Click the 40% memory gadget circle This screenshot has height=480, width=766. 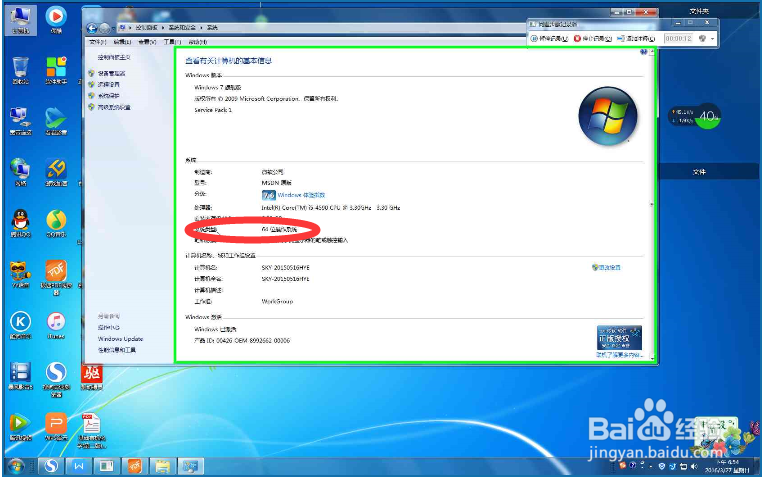coord(707,116)
